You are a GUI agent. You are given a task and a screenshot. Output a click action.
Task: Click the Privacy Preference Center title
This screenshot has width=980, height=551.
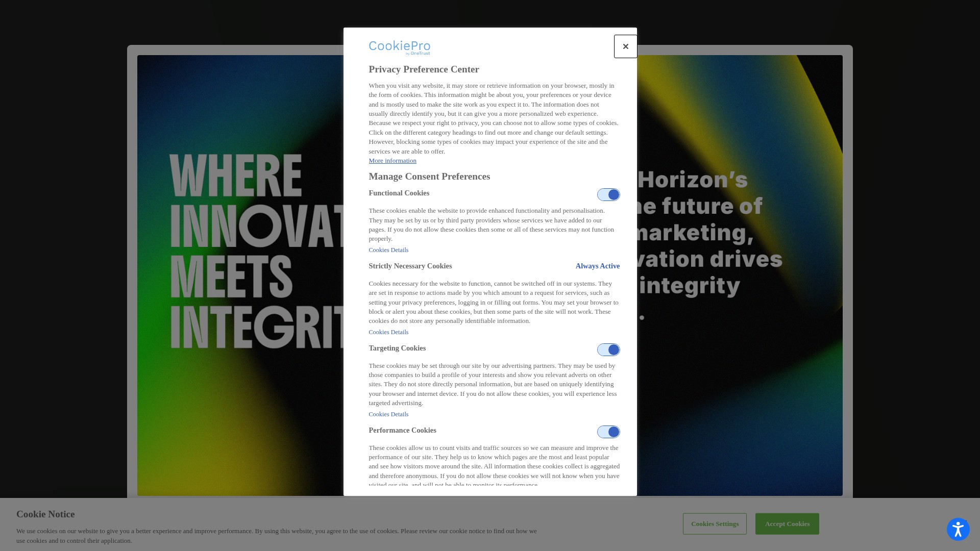(x=424, y=69)
